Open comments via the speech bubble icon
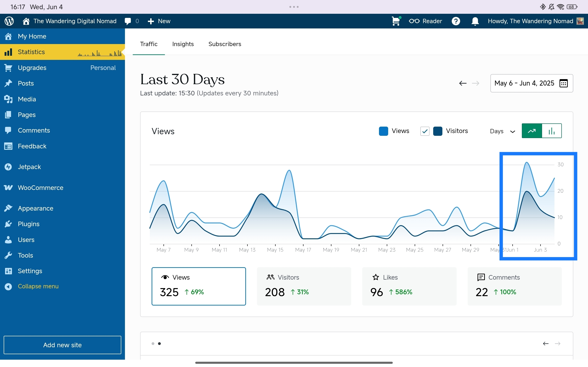Image resolution: width=588 pixels, height=367 pixels. tap(128, 21)
